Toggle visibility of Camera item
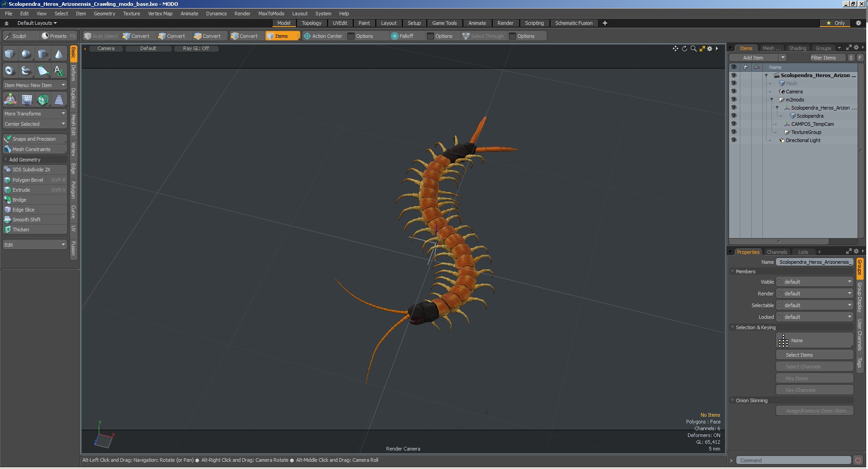Viewport: 868px width, 469px height. [734, 92]
